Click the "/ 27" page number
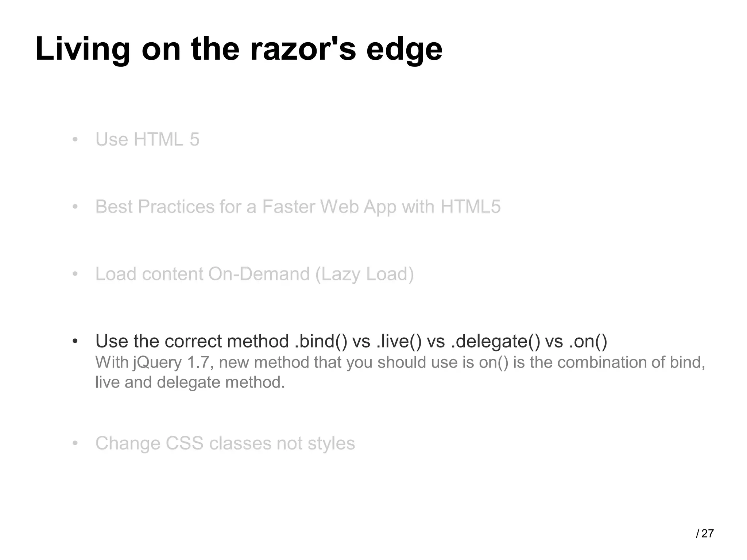Screen dimensions: 747x560 (705, 533)
